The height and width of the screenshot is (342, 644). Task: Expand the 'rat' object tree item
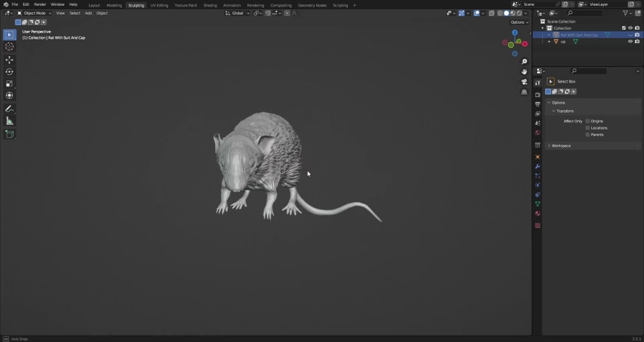coord(549,41)
